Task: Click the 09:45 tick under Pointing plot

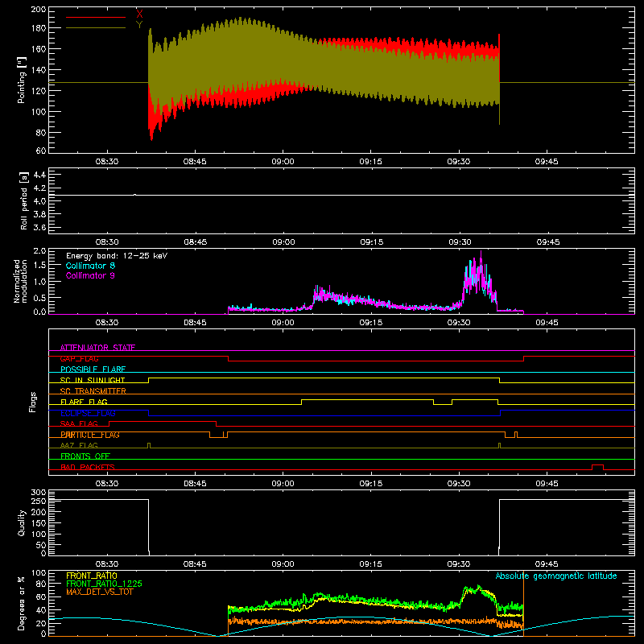Action: click(x=547, y=162)
